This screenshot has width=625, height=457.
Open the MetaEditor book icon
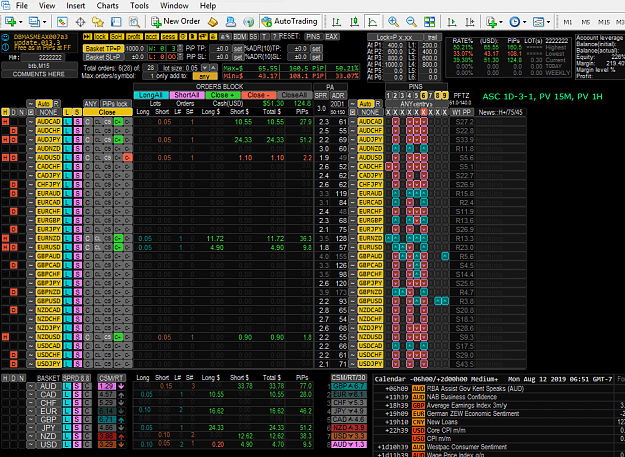click(213, 22)
